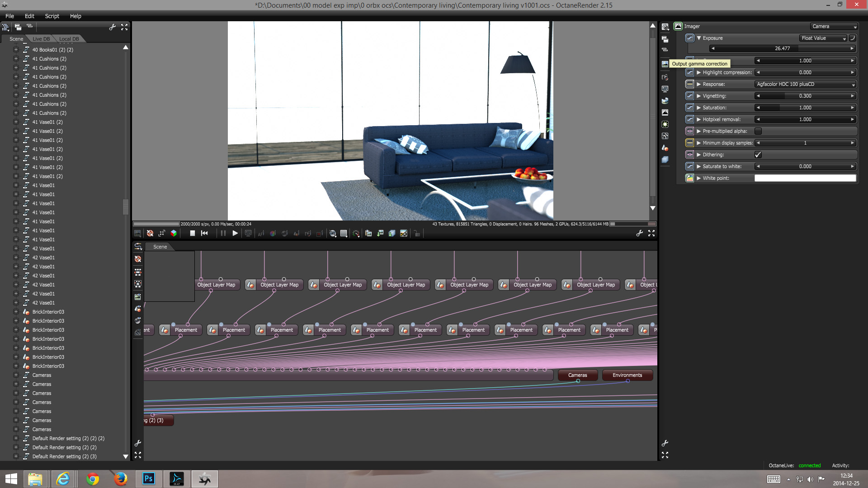Screen dimensions: 868x488
Task: Click the RGB cube viewport icon
Action: 174,233
